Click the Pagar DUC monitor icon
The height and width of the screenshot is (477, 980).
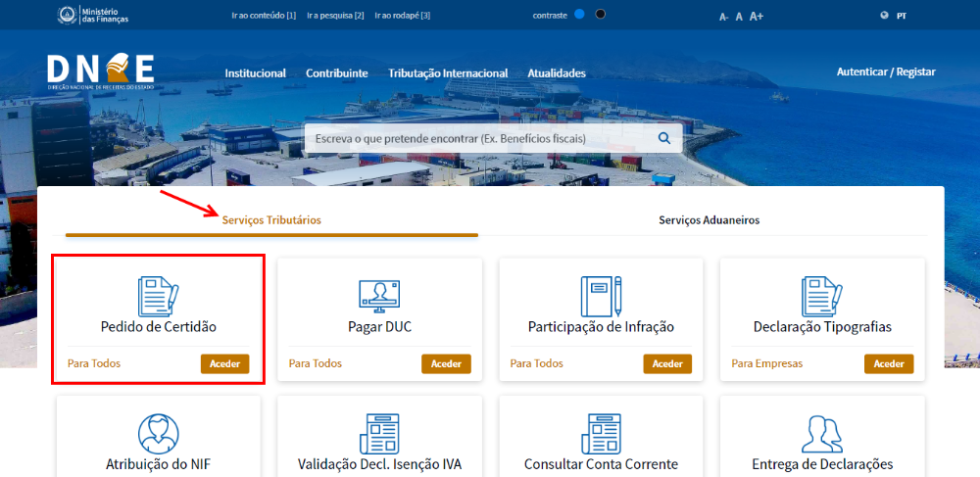coord(379,296)
